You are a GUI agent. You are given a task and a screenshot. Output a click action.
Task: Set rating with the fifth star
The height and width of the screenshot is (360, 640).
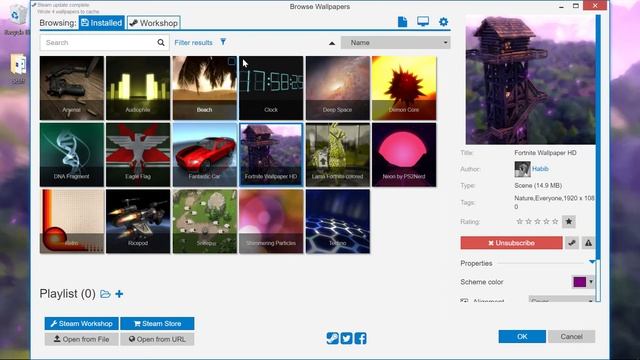click(x=555, y=221)
